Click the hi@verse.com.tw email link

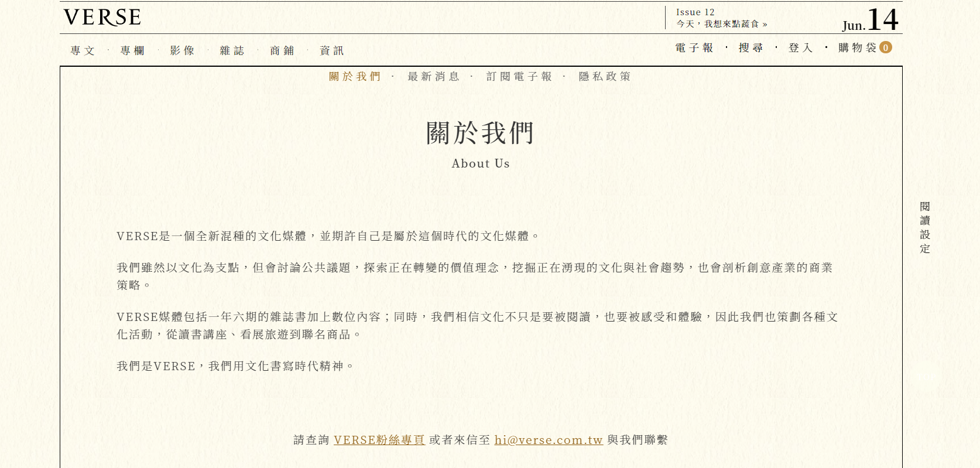pyautogui.click(x=549, y=440)
